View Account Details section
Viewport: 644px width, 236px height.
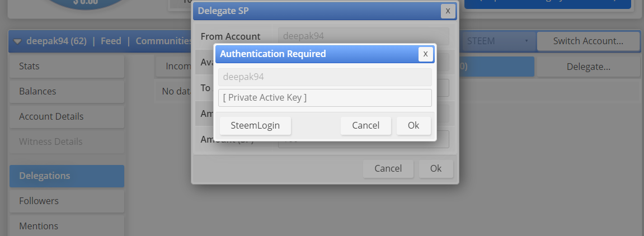pyautogui.click(x=67, y=116)
